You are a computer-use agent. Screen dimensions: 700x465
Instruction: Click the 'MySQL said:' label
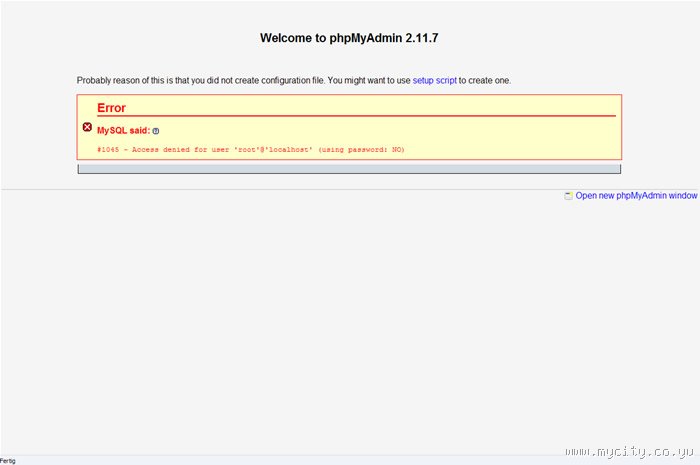124,130
